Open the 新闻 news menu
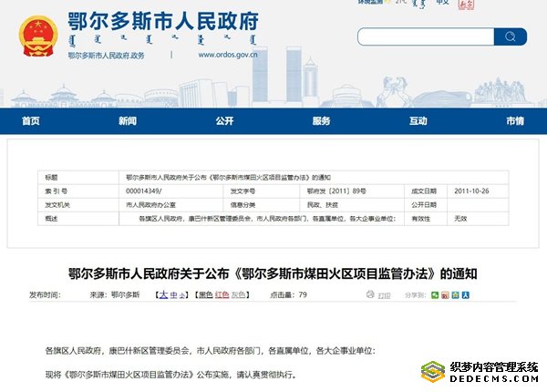The image size is (547, 392). pos(128,121)
